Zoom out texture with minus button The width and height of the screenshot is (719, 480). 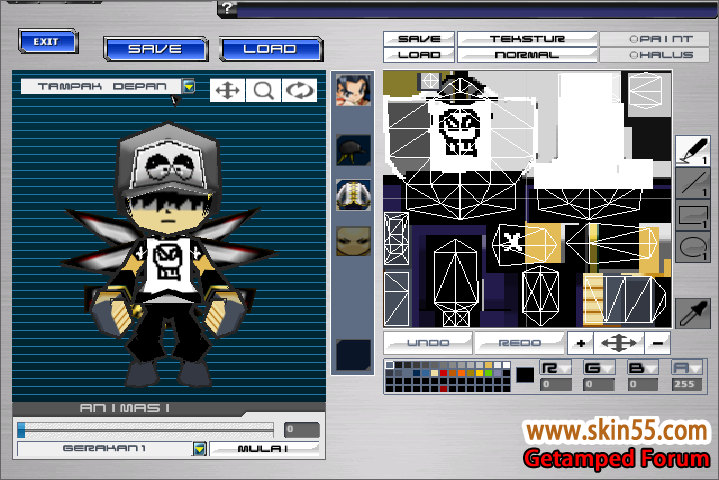pyautogui.click(x=658, y=343)
